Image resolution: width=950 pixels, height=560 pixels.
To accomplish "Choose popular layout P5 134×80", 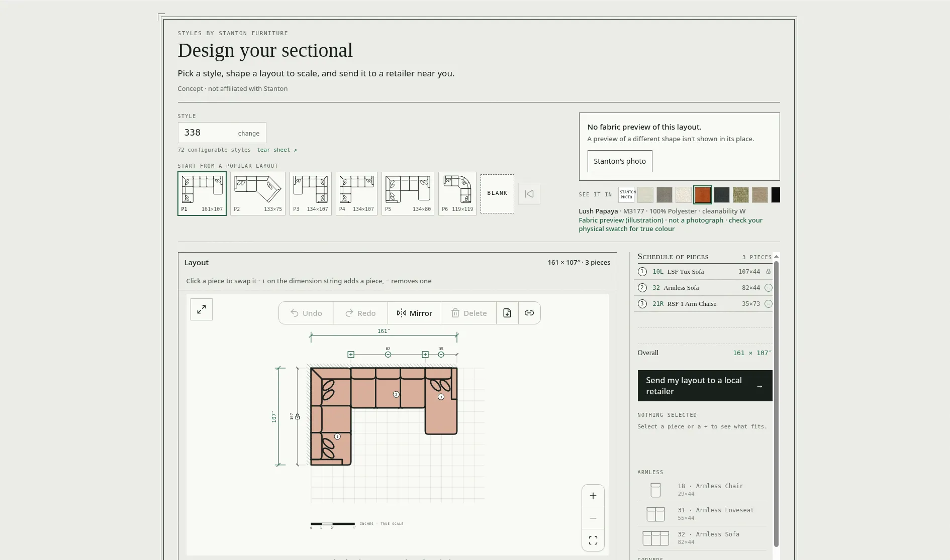I will [408, 193].
